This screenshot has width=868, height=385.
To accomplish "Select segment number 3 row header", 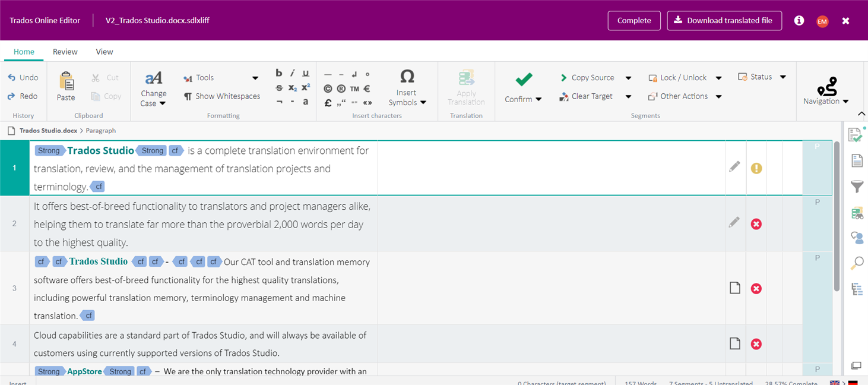I will pyautogui.click(x=15, y=288).
